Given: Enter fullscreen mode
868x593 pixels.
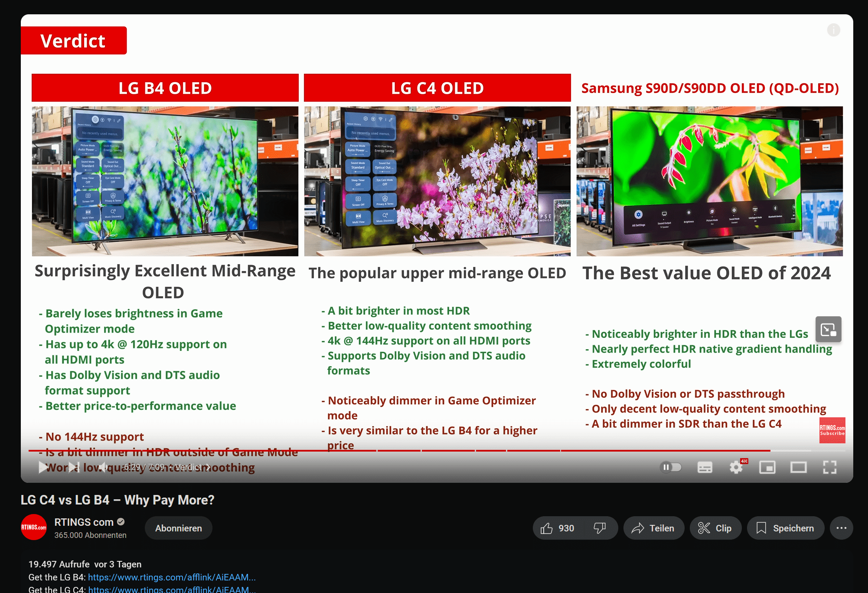Looking at the screenshot, I should point(830,467).
